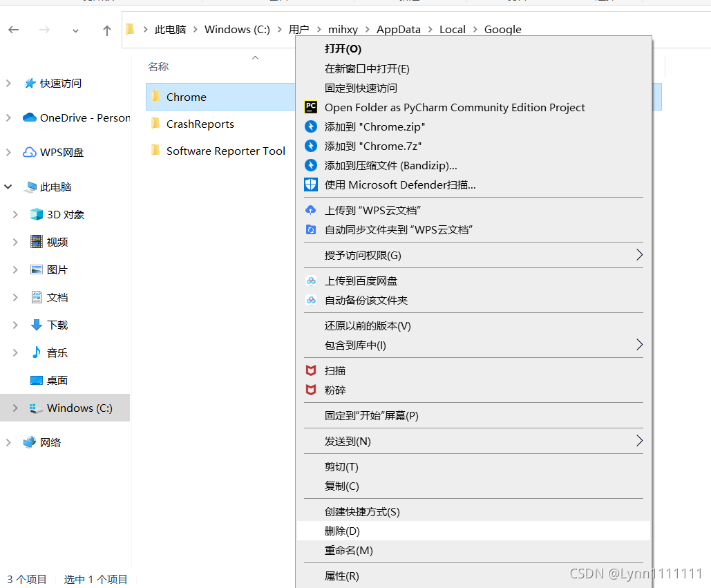Expand the 下载 tree node
Viewport: 711px width, 588px height.
point(15,325)
